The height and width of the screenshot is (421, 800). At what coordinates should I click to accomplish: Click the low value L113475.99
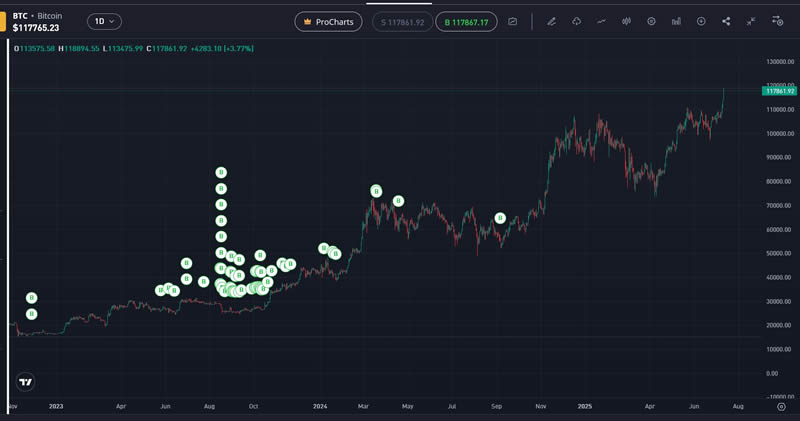(x=122, y=48)
